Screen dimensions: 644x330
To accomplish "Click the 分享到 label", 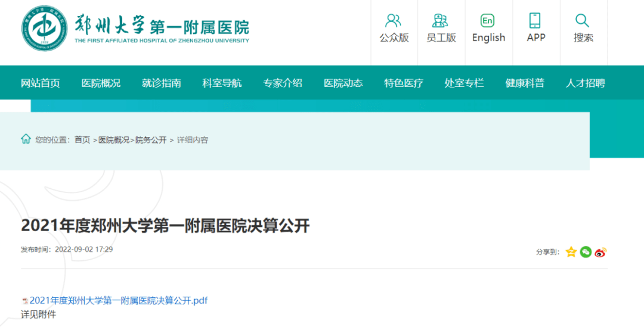I will pyautogui.click(x=548, y=252).
